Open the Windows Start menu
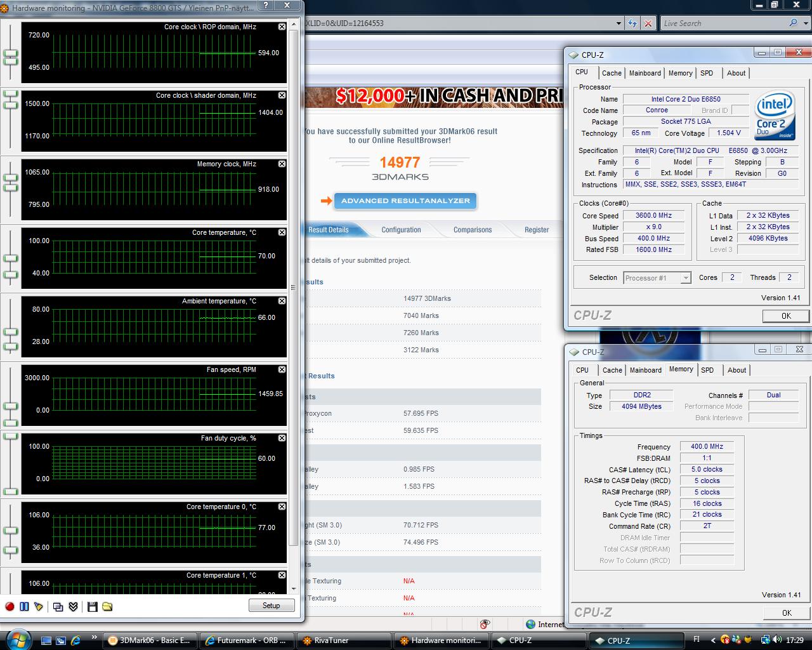Image resolution: width=812 pixels, height=650 pixels. tap(17, 639)
